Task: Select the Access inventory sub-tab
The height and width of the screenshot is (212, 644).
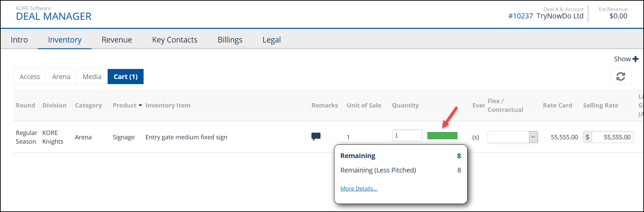Action: pyautogui.click(x=30, y=77)
